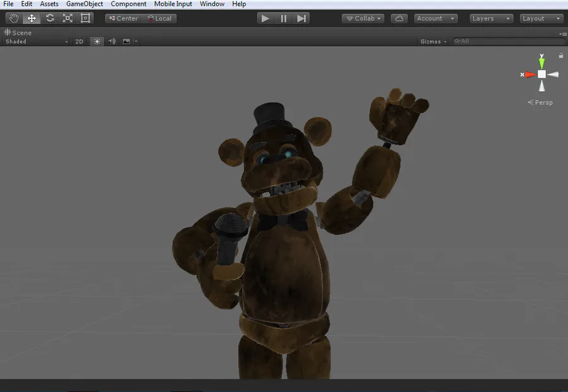The image size is (568, 392).
Task: Expand the scene effects dropdown arrow
Action: pos(136,42)
